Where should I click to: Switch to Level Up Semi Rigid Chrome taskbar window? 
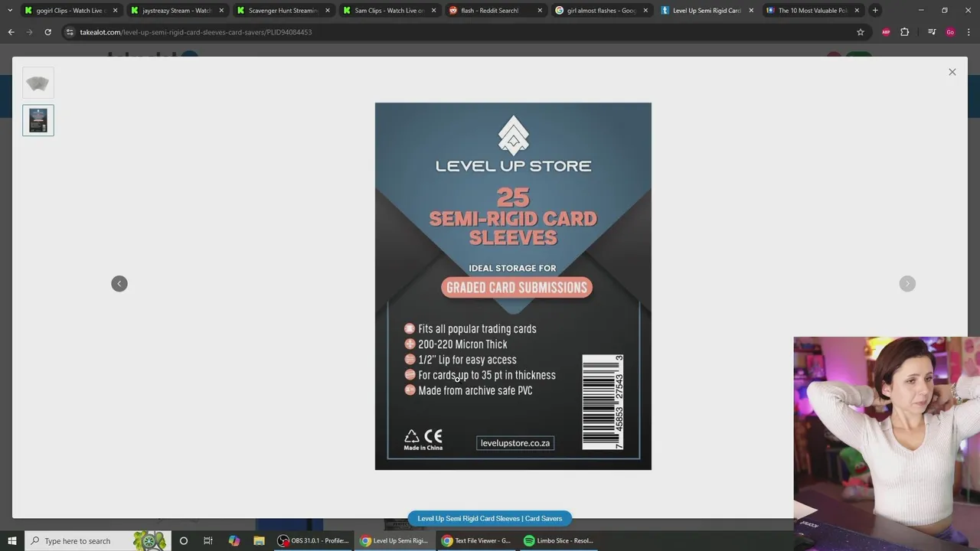tap(395, 540)
